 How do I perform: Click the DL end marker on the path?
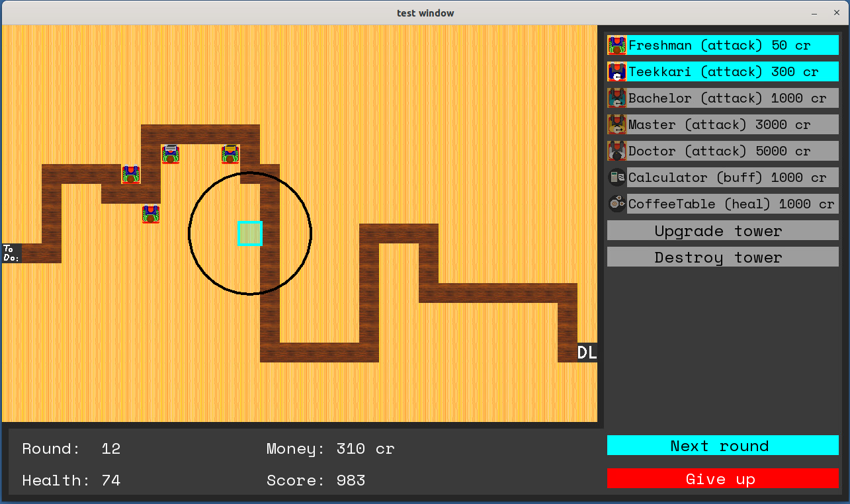coord(587,353)
